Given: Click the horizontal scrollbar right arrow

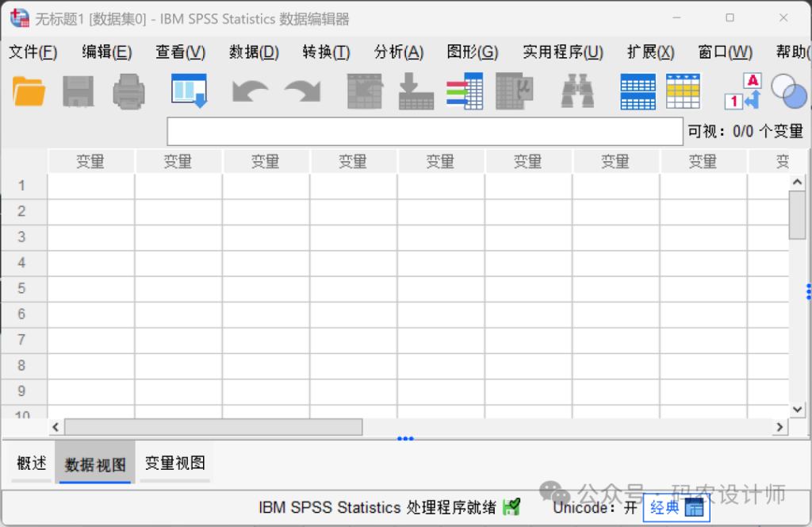Looking at the screenshot, I should click(780, 427).
